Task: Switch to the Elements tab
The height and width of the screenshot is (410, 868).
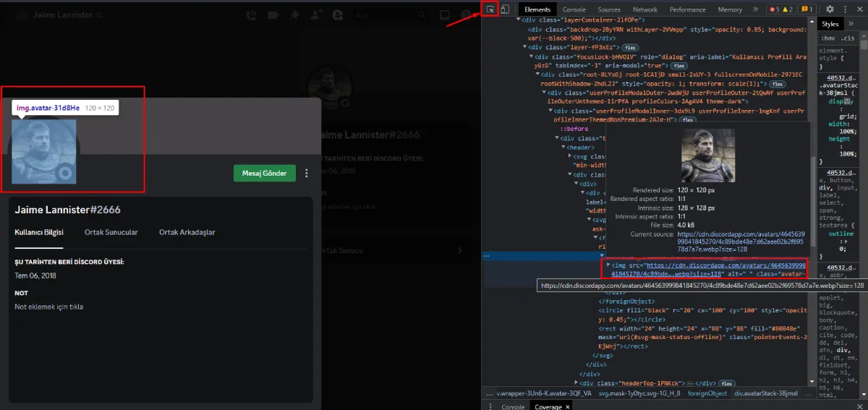Action: point(537,9)
